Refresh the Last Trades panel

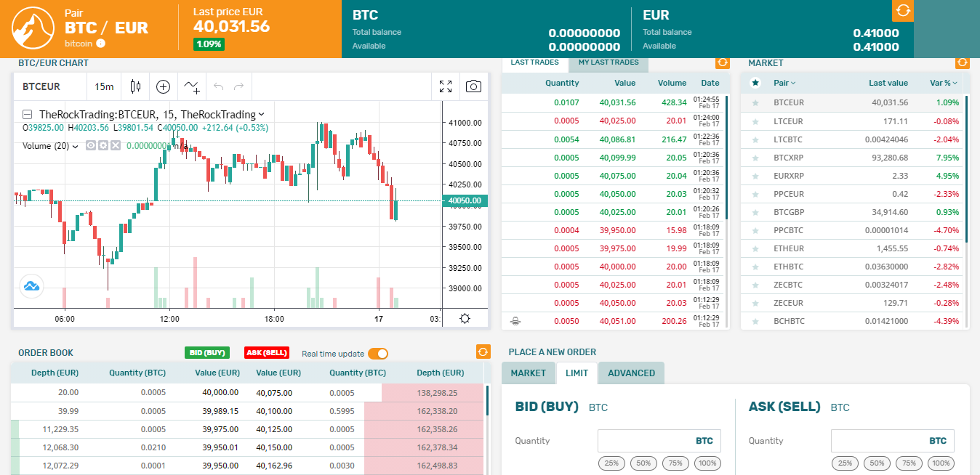722,62
